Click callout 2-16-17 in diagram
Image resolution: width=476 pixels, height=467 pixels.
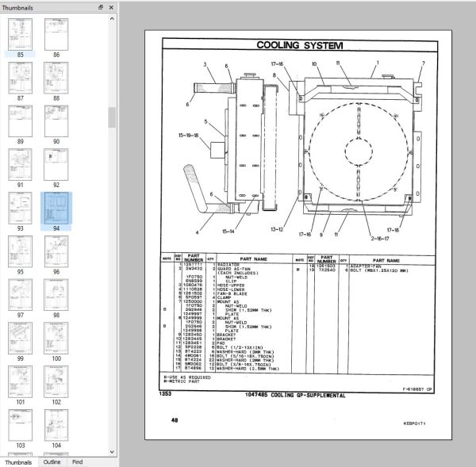tap(380, 238)
